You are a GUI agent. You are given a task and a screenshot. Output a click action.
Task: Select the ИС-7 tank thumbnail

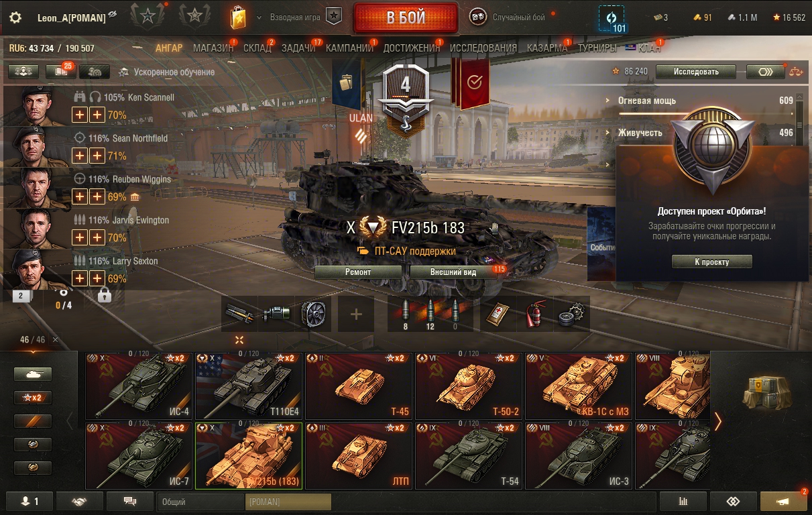click(139, 455)
